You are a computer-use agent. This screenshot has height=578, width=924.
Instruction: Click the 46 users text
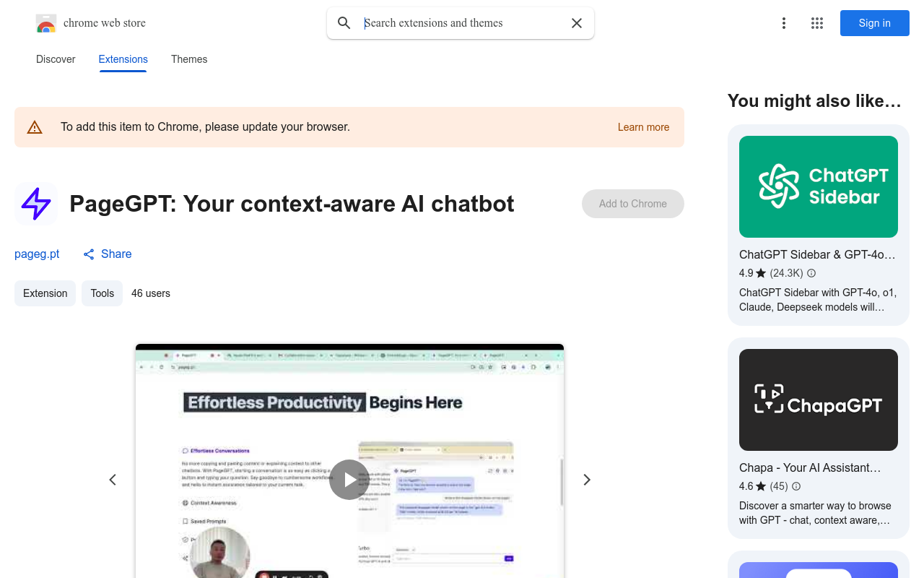(x=151, y=293)
